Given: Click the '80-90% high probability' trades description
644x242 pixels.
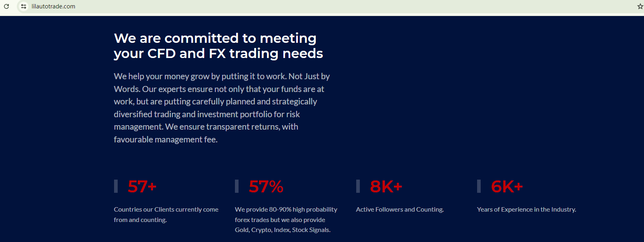Looking at the screenshot, I should tap(286, 210).
